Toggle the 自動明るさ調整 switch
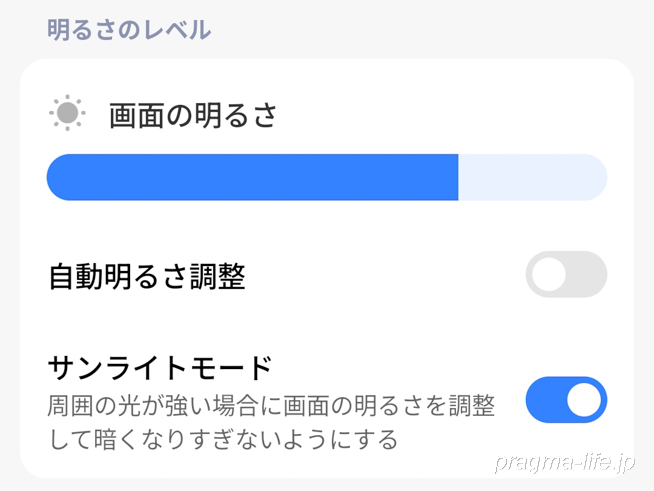 [x=566, y=275]
